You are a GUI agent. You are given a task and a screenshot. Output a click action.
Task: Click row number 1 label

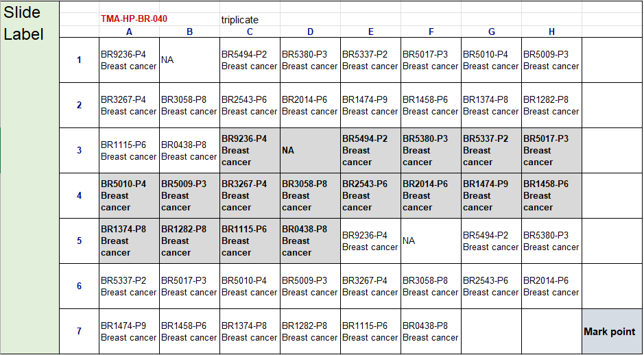click(x=79, y=60)
